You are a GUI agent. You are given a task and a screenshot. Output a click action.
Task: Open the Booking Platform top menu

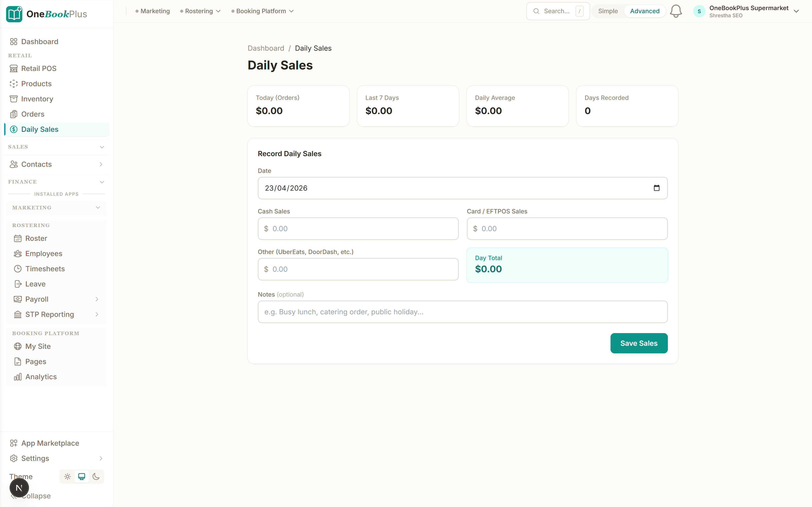[262, 11]
